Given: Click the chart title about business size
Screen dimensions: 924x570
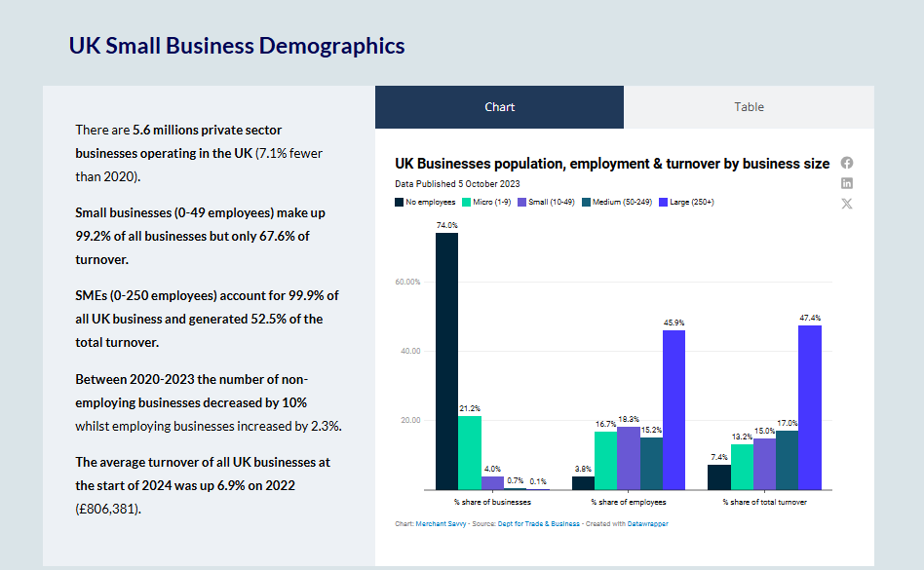Looking at the screenshot, I should coord(612,164).
